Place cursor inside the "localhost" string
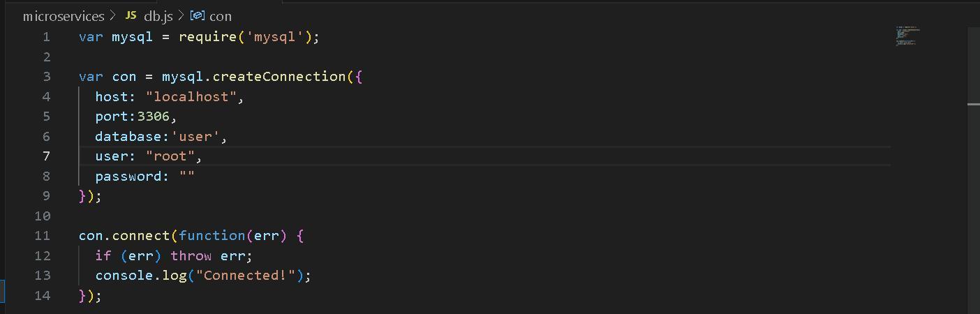Viewport: 980px width, 314px height. pyautogui.click(x=191, y=97)
